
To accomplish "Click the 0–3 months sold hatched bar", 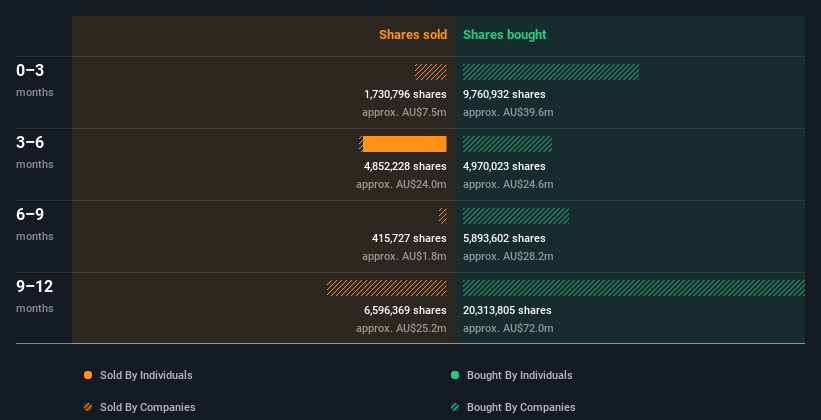I will [x=431, y=72].
